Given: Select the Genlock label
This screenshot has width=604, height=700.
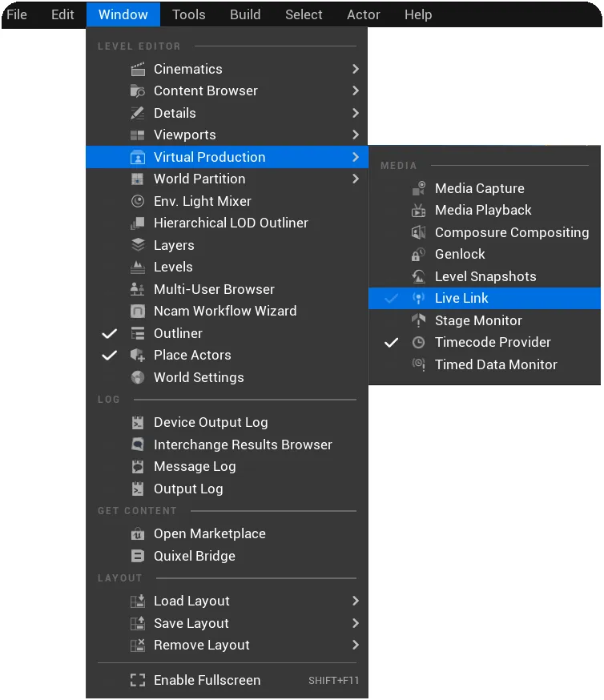Looking at the screenshot, I should (x=460, y=255).
